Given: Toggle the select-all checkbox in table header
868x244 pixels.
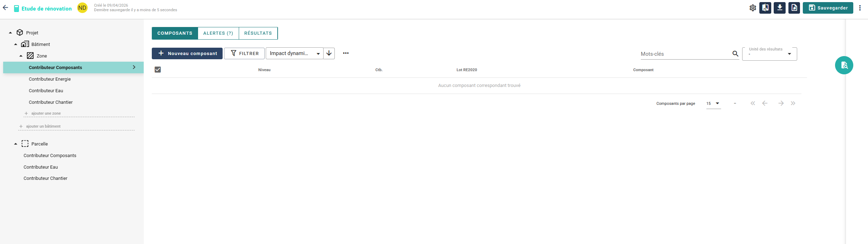Looking at the screenshot, I should click(x=158, y=70).
